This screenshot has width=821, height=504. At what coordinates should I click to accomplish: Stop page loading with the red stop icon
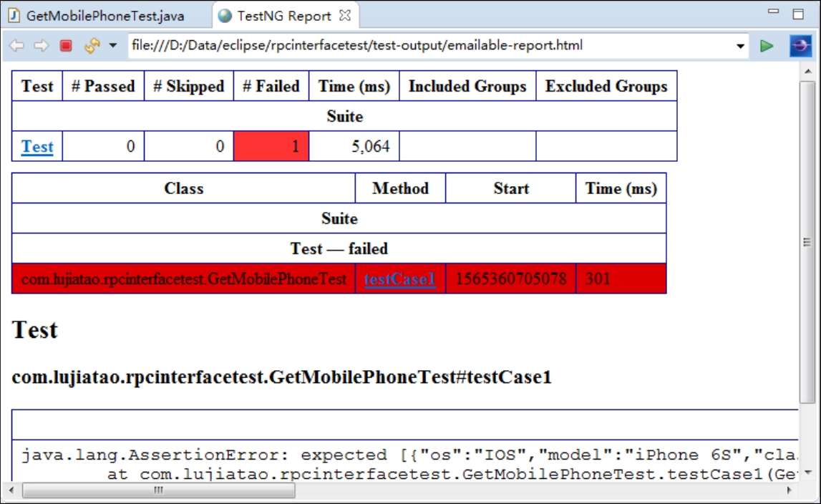(x=66, y=46)
